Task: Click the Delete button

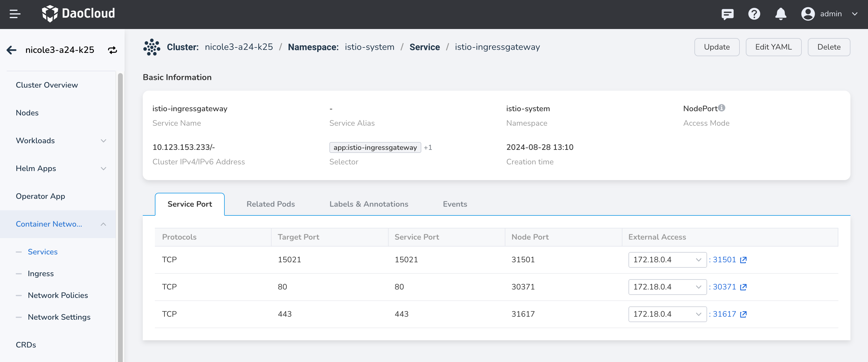Action: pyautogui.click(x=829, y=47)
